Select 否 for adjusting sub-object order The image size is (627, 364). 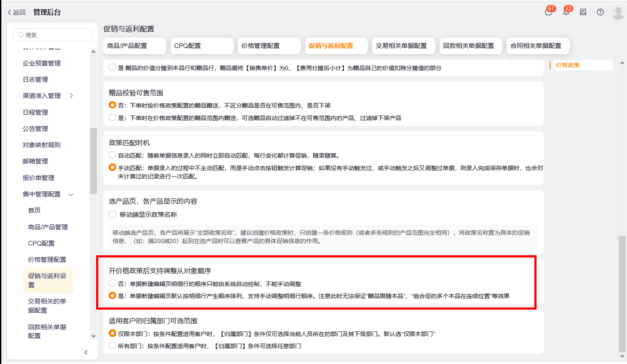pyautogui.click(x=113, y=284)
